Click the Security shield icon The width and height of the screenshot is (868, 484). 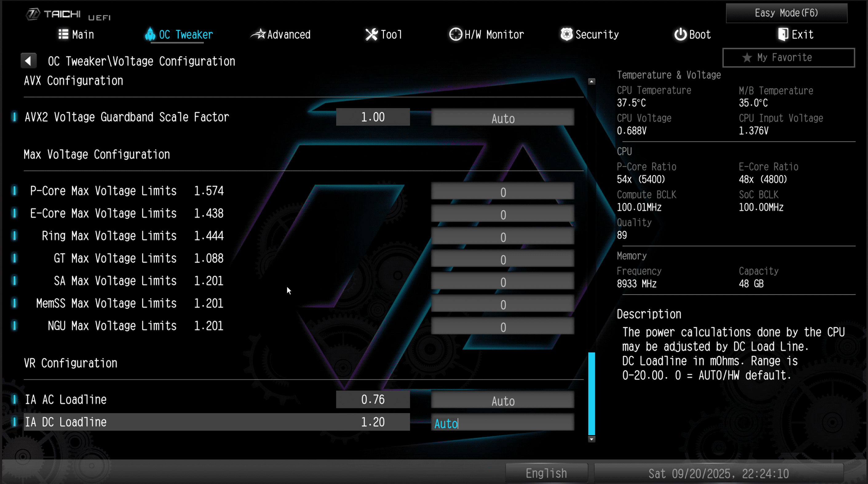(566, 34)
